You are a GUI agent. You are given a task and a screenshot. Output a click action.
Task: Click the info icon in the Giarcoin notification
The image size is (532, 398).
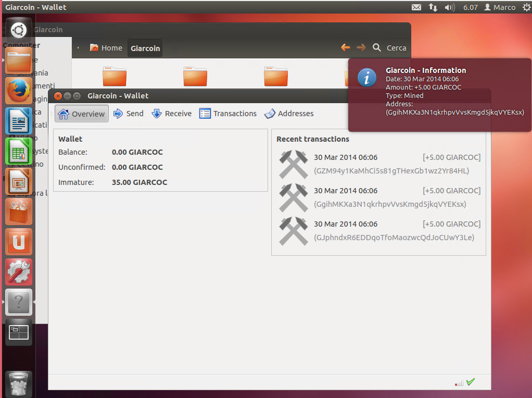pyautogui.click(x=367, y=78)
